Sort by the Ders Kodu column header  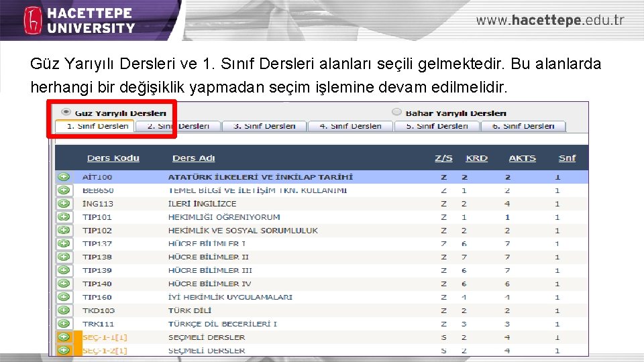pos(113,158)
